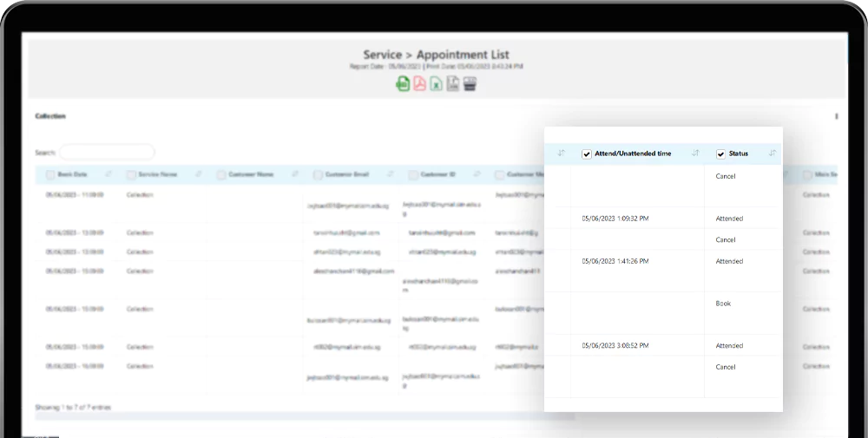This screenshot has width=868, height=438.
Task: Sort the Customer Name column
Action: click(296, 174)
